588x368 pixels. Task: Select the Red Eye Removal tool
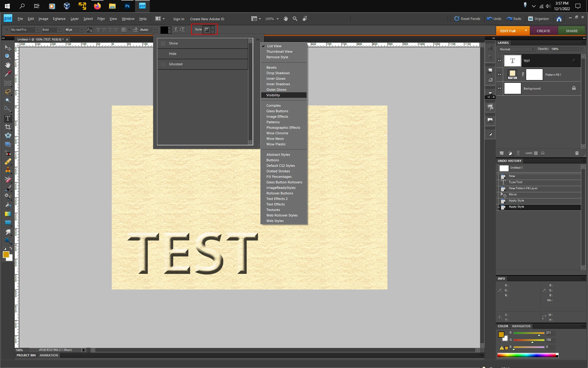click(8, 153)
